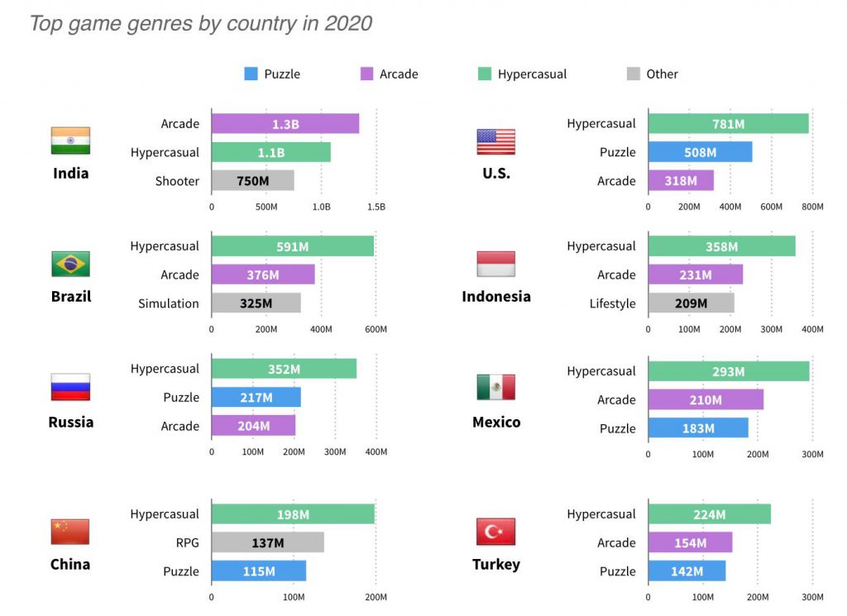Image resolution: width=847 pixels, height=616 pixels.
Task: Click Turkey's 154M Arcade bar
Action: tap(690, 542)
